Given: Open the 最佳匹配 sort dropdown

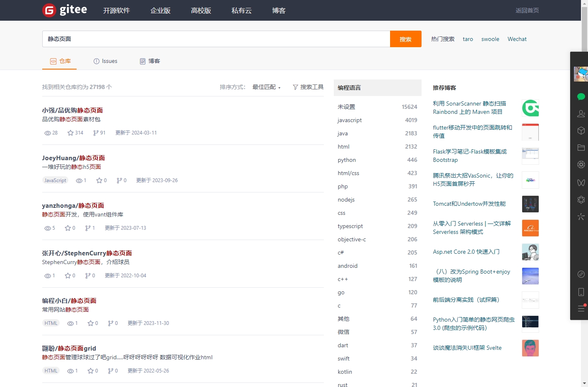Looking at the screenshot, I should [x=265, y=87].
